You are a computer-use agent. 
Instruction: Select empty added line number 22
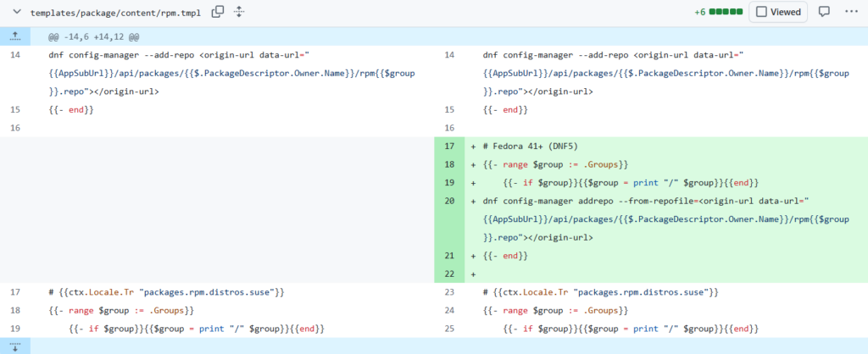click(x=449, y=274)
